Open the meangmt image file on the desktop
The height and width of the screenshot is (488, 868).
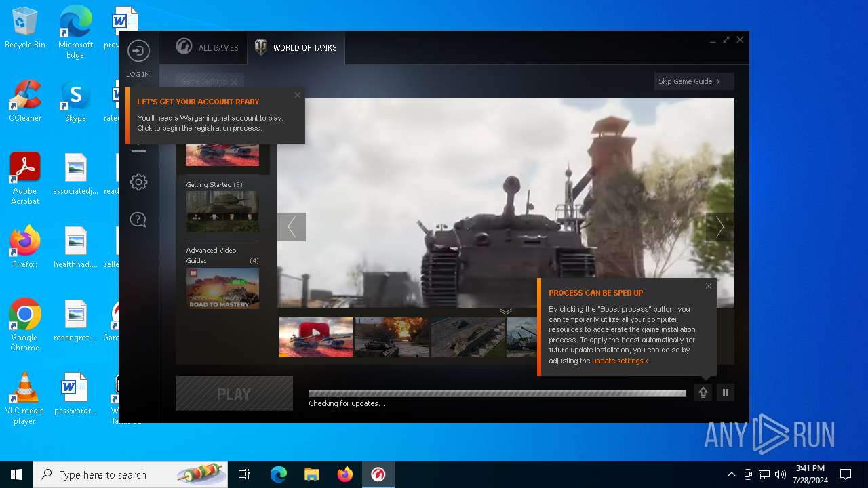(75, 321)
